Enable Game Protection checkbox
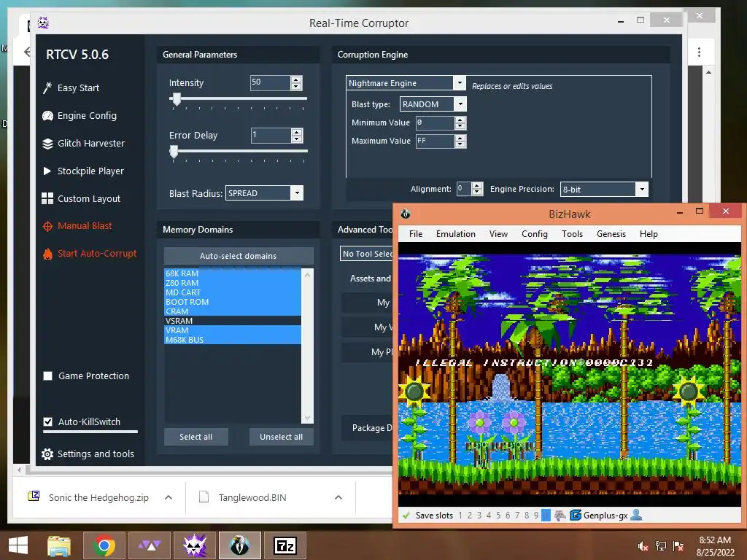747x560 pixels. click(47, 376)
